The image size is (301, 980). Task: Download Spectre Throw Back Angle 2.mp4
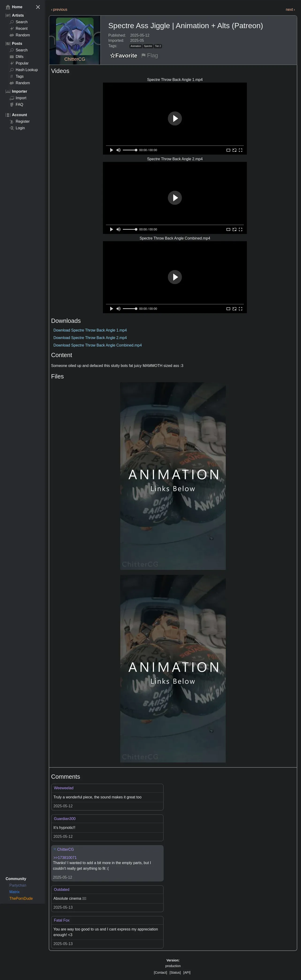tap(90, 338)
